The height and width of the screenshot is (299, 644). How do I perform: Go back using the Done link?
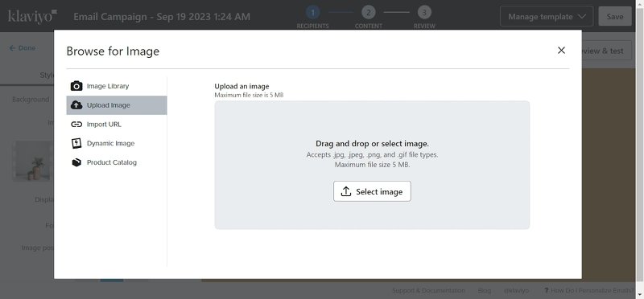(23, 48)
